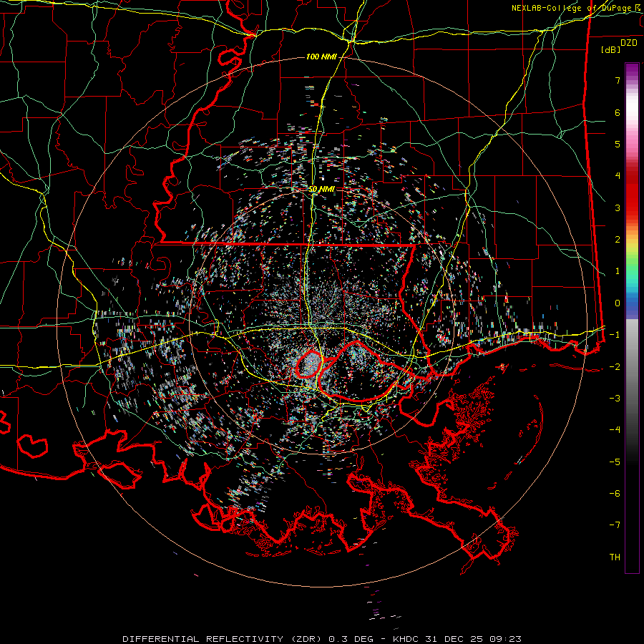Click the 50 NMI range ring label
Screen dimensions: 644x644
(321, 189)
